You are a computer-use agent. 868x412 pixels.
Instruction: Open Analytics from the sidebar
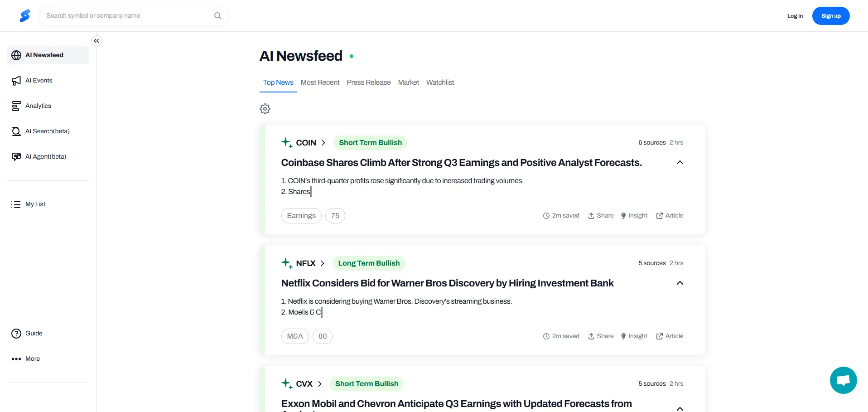point(38,106)
